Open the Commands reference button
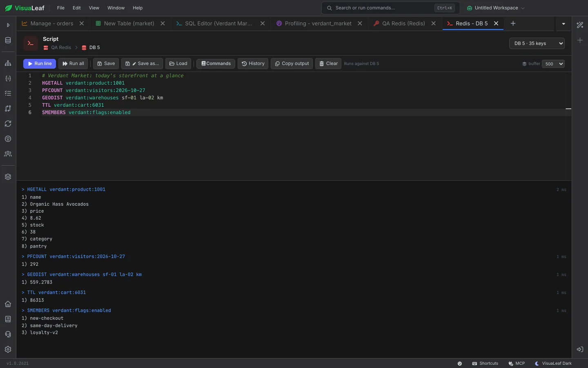The width and height of the screenshot is (588, 368). [216, 63]
